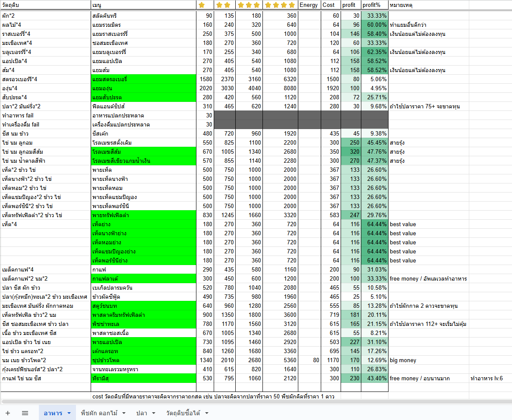The width and height of the screenshot is (512, 420).
Task: Select the profit header cell
Action: [351, 5]
